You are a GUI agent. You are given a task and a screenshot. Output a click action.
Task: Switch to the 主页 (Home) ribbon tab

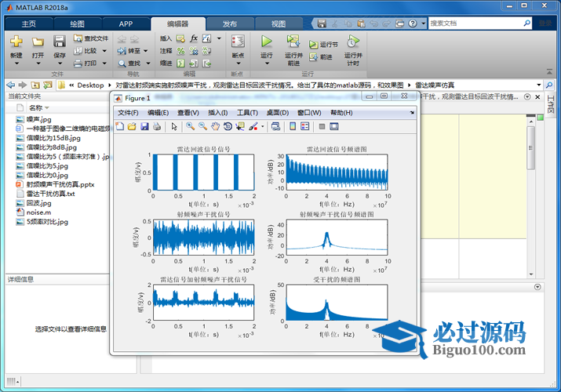click(28, 24)
